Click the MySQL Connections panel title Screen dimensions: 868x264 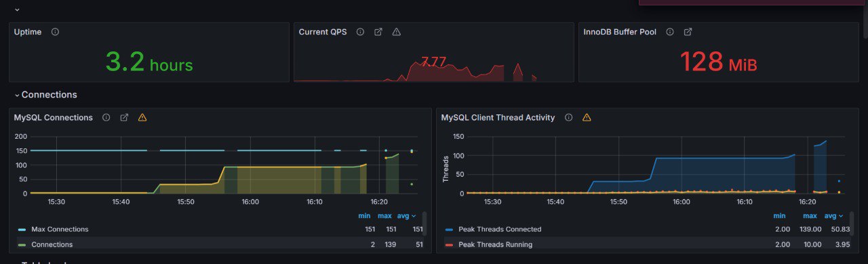pyautogui.click(x=54, y=117)
